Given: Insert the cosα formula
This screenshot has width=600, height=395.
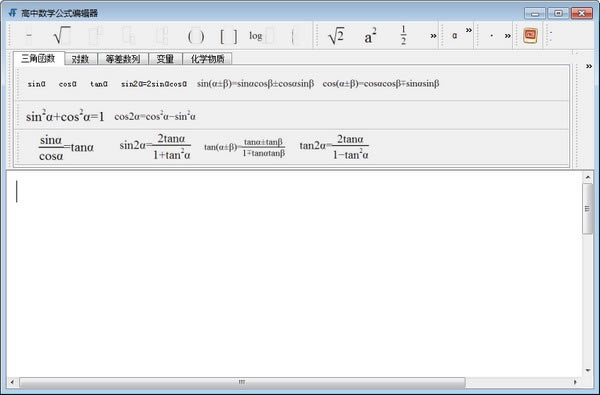Looking at the screenshot, I should pos(68,84).
